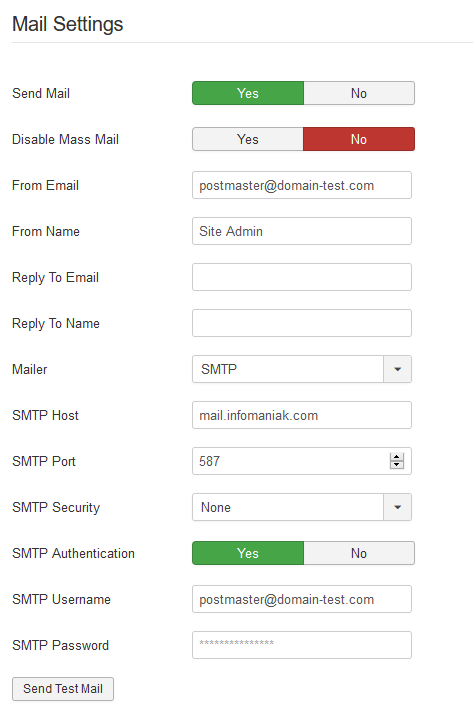Expand the SMTP Security dropdown arrow
This screenshot has height=722, width=473.
tap(397, 507)
